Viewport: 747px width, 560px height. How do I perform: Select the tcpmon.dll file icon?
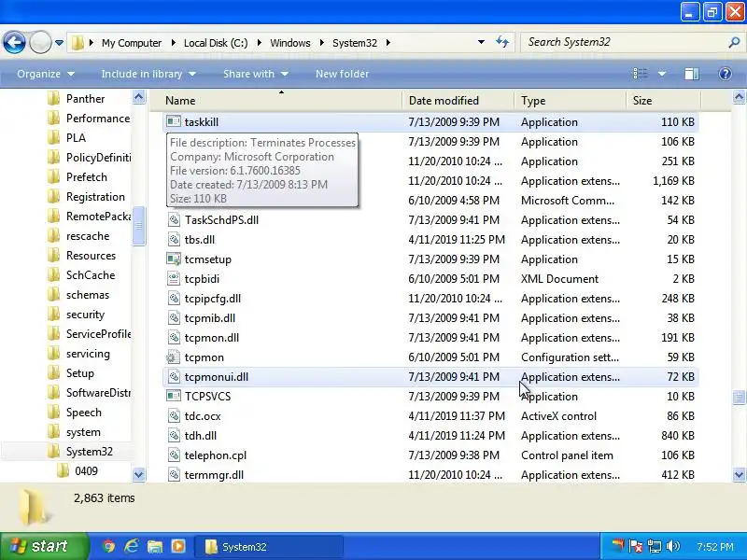174,338
